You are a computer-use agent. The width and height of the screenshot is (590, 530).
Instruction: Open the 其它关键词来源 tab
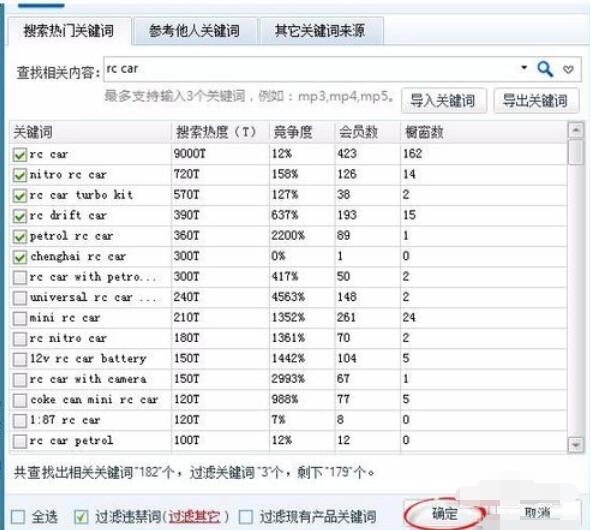pyautogui.click(x=320, y=31)
